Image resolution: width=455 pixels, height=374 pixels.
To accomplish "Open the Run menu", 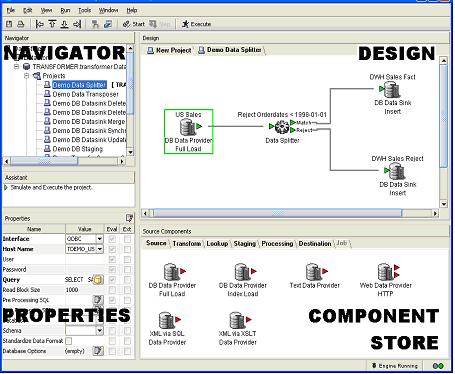I will point(65,10).
